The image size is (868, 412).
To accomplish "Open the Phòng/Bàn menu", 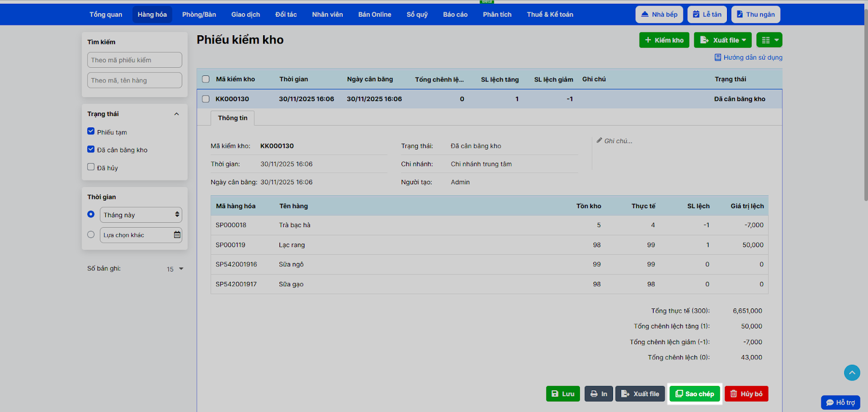I will click(199, 15).
